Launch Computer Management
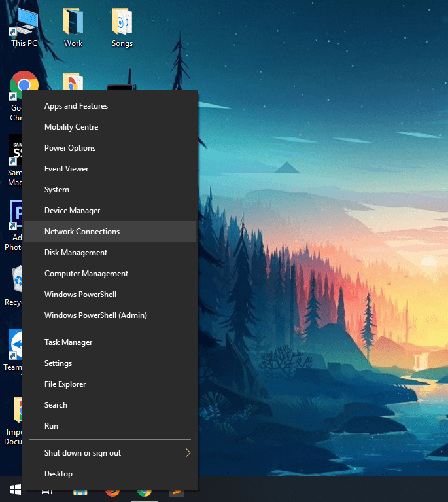Viewport: 448px width, 502px height. click(x=110, y=274)
